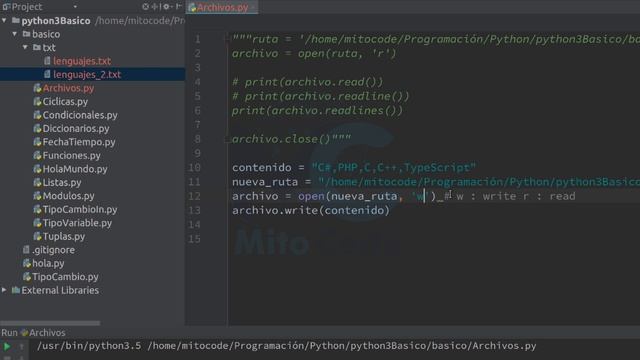Open Condicionales.py file
The height and width of the screenshot is (360, 640).
80,115
